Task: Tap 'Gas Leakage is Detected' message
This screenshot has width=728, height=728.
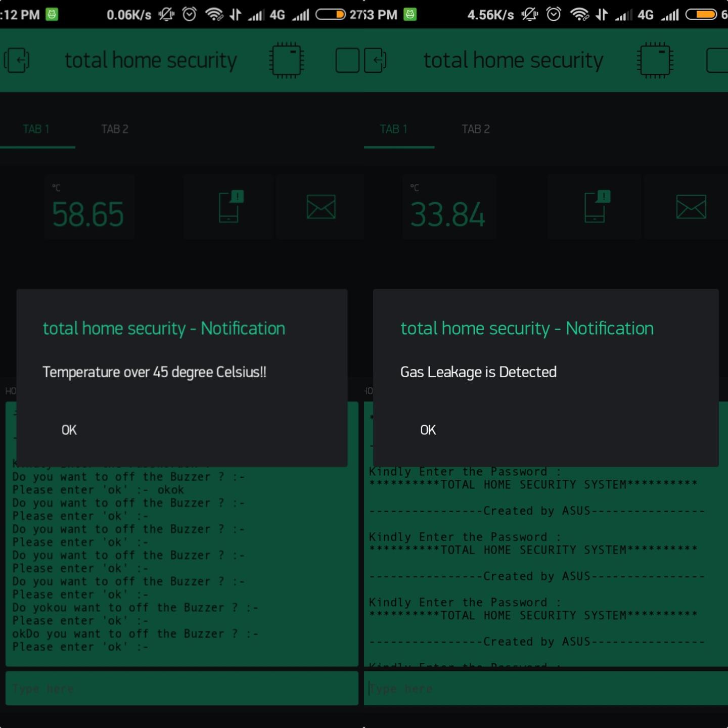Action: [x=478, y=372]
